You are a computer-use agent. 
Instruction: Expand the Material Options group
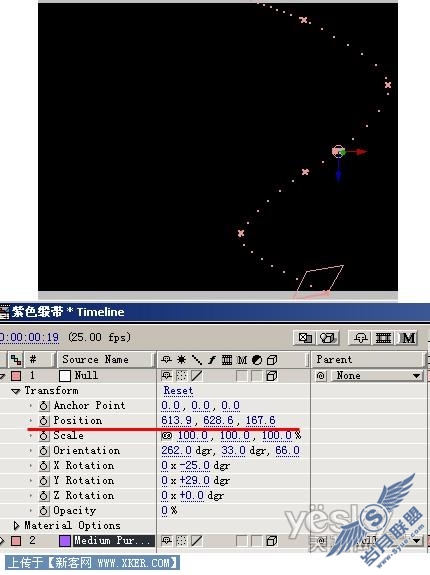(16, 526)
